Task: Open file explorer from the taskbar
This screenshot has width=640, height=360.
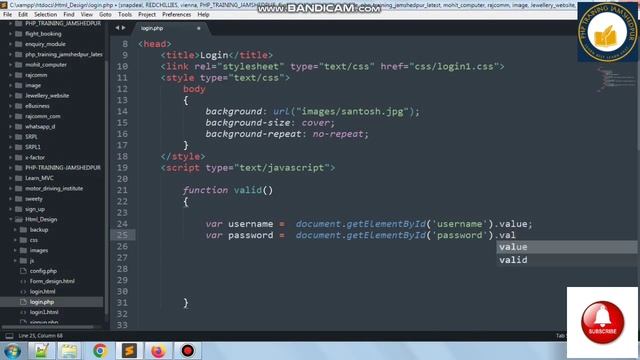Action: coord(69,351)
